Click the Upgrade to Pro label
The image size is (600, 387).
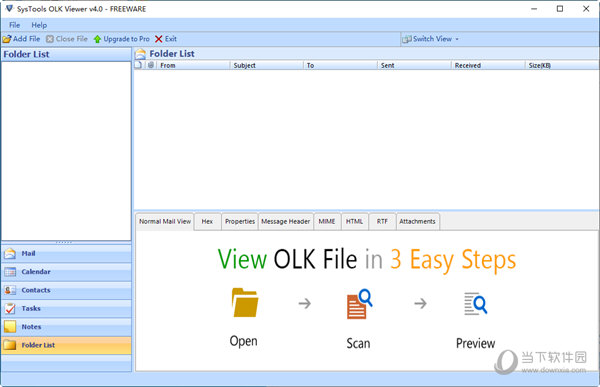(x=126, y=39)
